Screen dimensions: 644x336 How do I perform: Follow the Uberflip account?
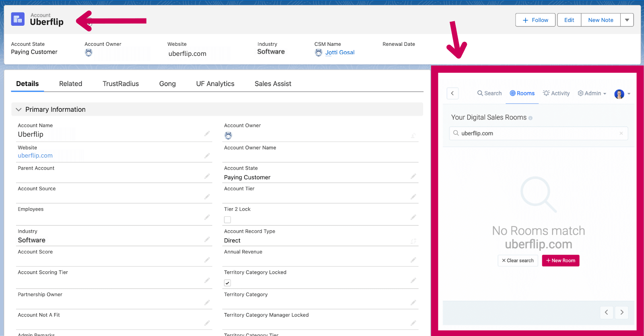coord(535,20)
